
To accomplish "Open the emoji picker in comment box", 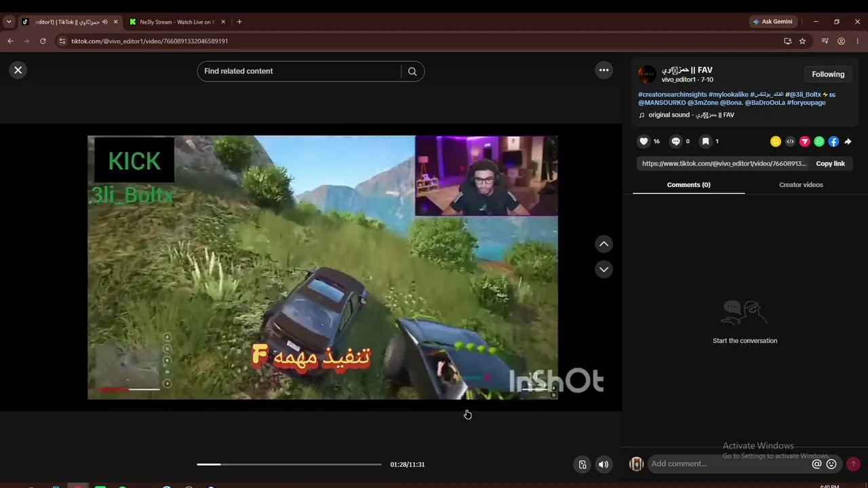I will (831, 464).
